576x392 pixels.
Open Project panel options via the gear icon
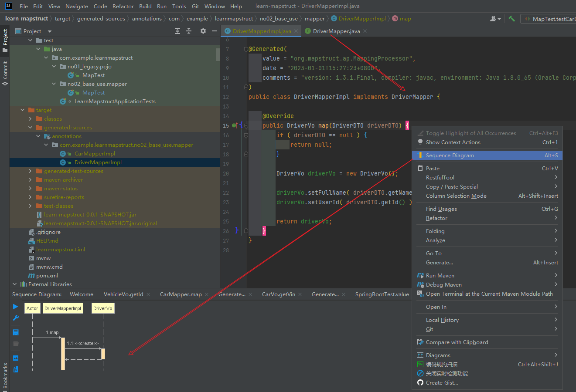point(203,31)
